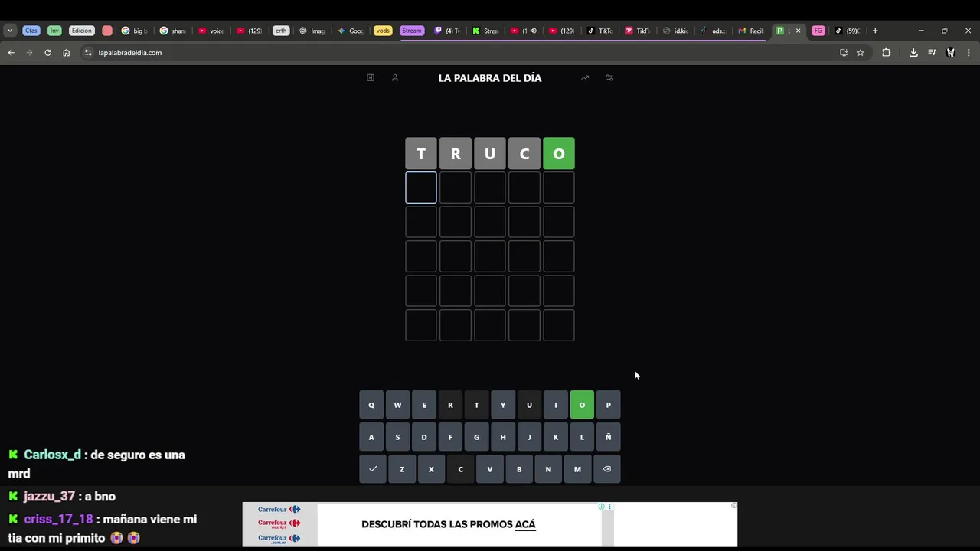Submit the guess with the checkmark key

click(373, 469)
